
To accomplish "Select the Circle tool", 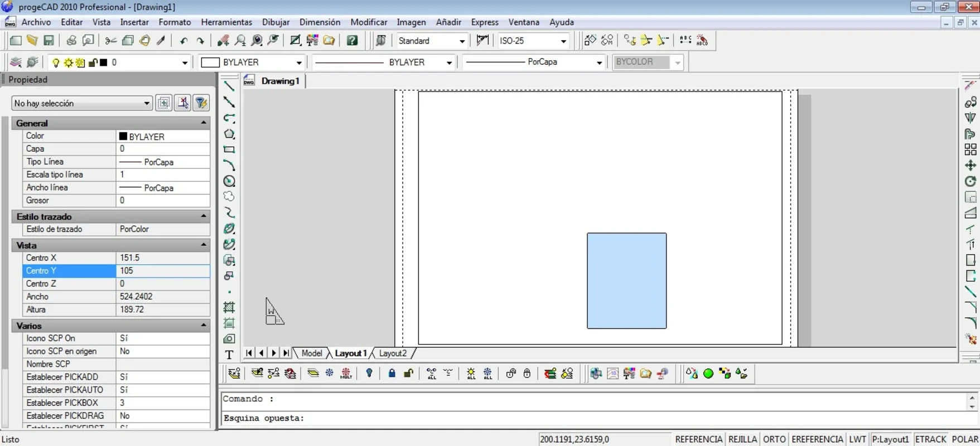I will [x=229, y=181].
